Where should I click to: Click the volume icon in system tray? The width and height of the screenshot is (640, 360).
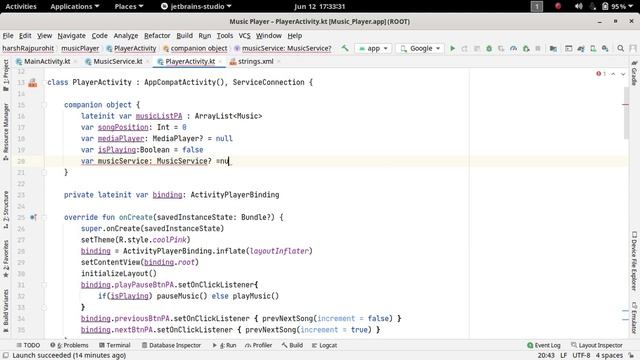coord(578,6)
